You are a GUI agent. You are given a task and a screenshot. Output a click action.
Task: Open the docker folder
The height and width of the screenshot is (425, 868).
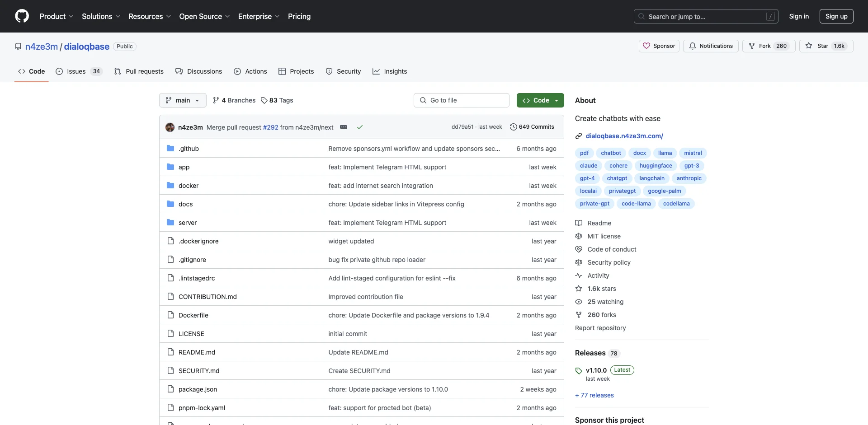[x=189, y=186]
